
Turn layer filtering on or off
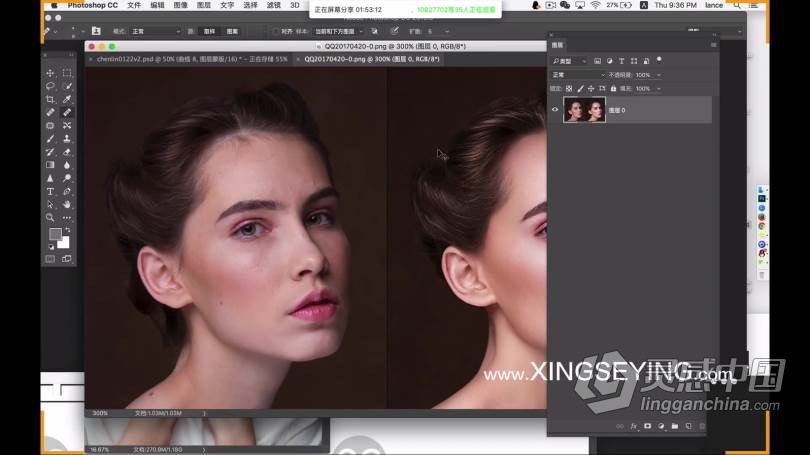tap(659, 60)
